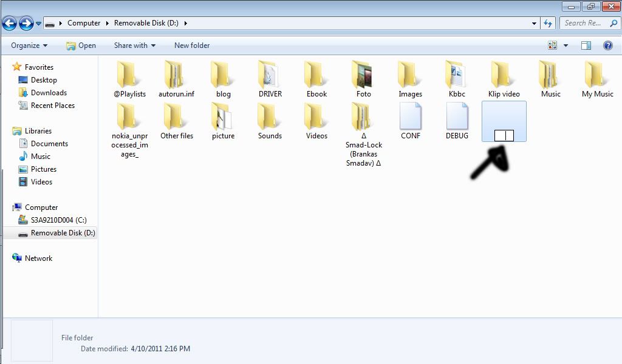Click the New folder button
The height and width of the screenshot is (364, 622).
pos(192,45)
